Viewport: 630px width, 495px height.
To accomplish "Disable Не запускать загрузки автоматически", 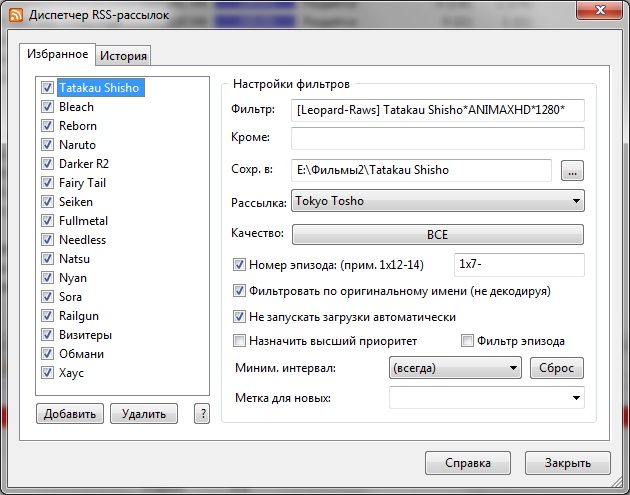I will 239,316.
